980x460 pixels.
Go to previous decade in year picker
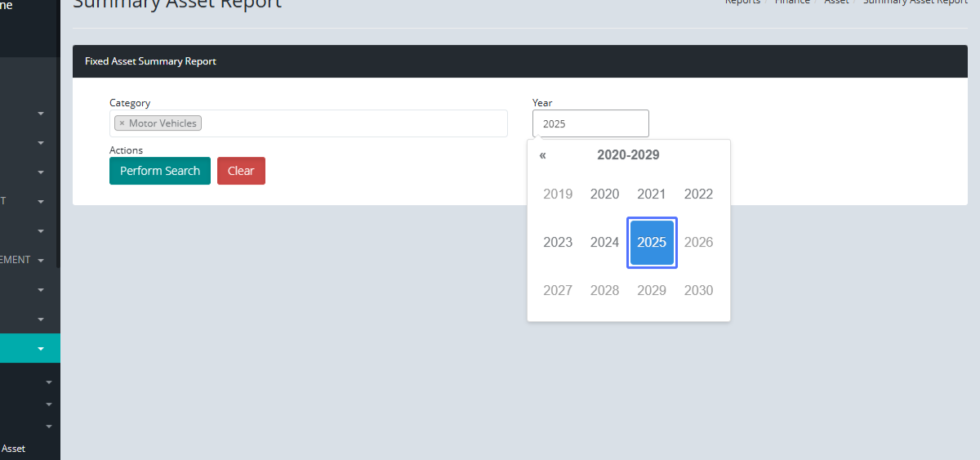click(x=542, y=155)
